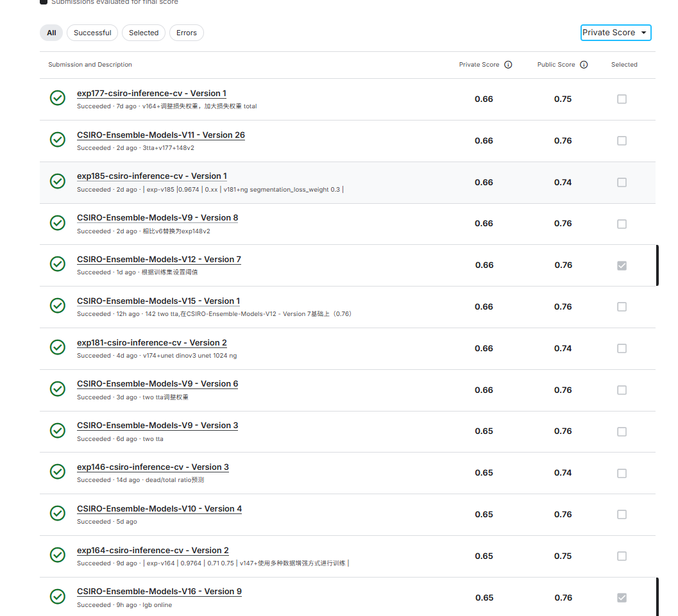
Task: Click public score 0.75 of exp177-csiro-inference-cv
Action: (x=563, y=99)
